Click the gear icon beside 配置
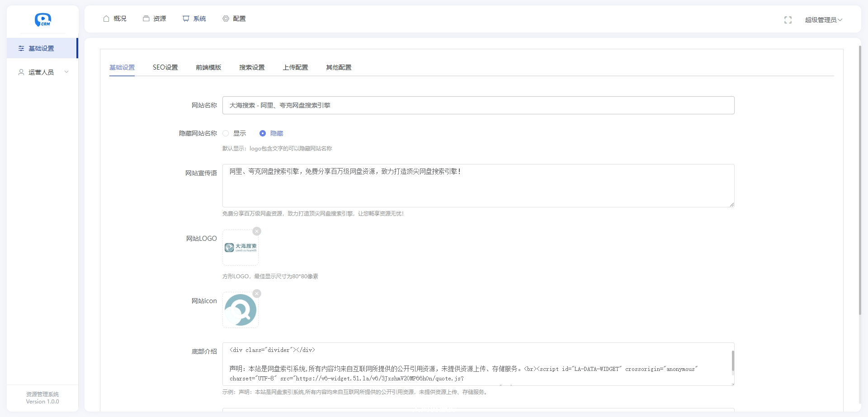The image size is (868, 417). [x=226, y=19]
